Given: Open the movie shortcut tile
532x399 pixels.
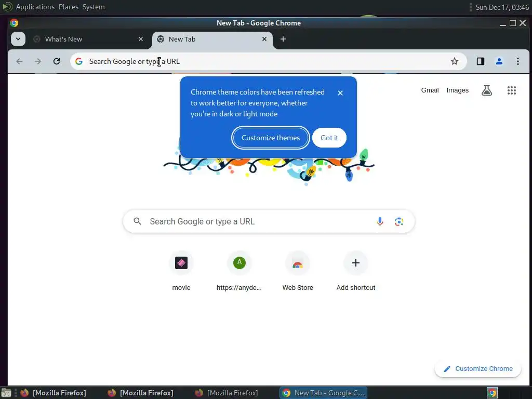Looking at the screenshot, I should click(181, 271).
